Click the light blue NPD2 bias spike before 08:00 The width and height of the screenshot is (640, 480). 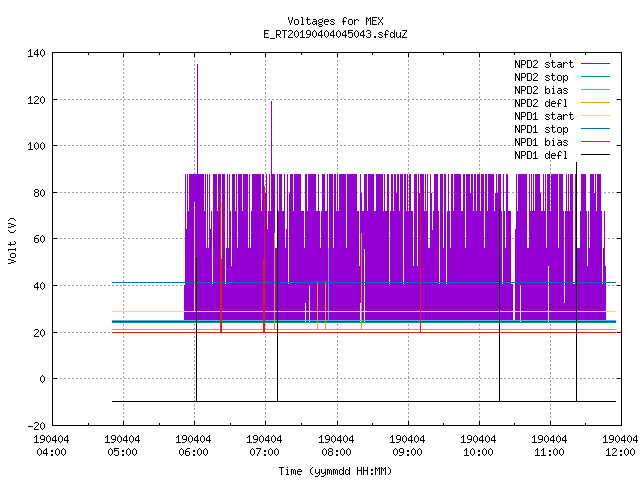(329, 284)
